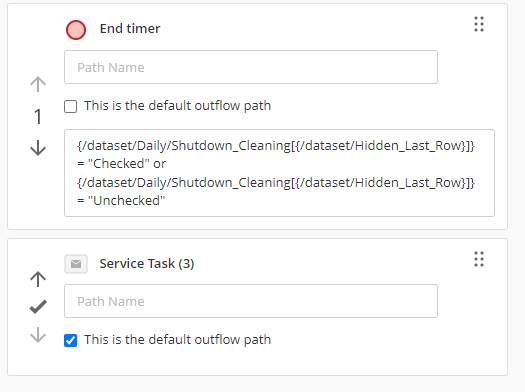Click the Service Task envelope icon

[x=76, y=264]
